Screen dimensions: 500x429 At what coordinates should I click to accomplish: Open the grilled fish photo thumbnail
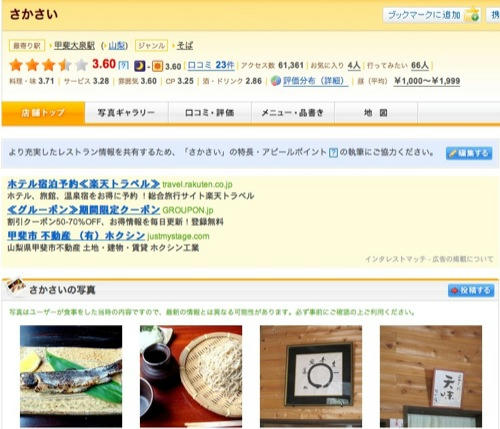click(x=71, y=376)
